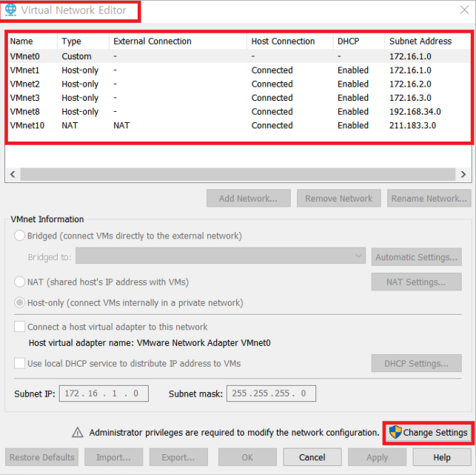The height and width of the screenshot is (475, 476).
Task: Click the Custom type cell
Action: (76, 56)
